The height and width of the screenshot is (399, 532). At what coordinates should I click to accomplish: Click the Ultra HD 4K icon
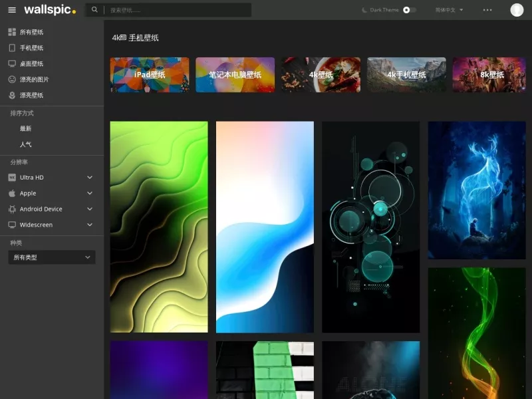(x=12, y=178)
